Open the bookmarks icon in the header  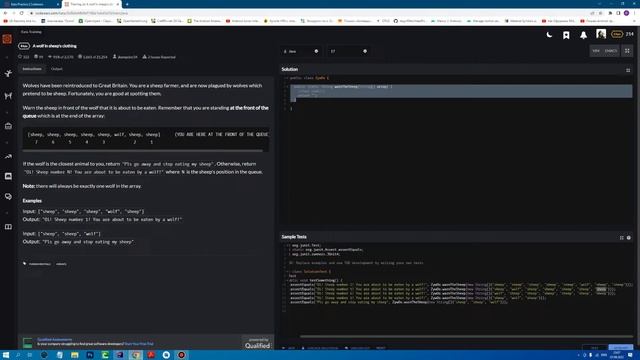coord(566,36)
